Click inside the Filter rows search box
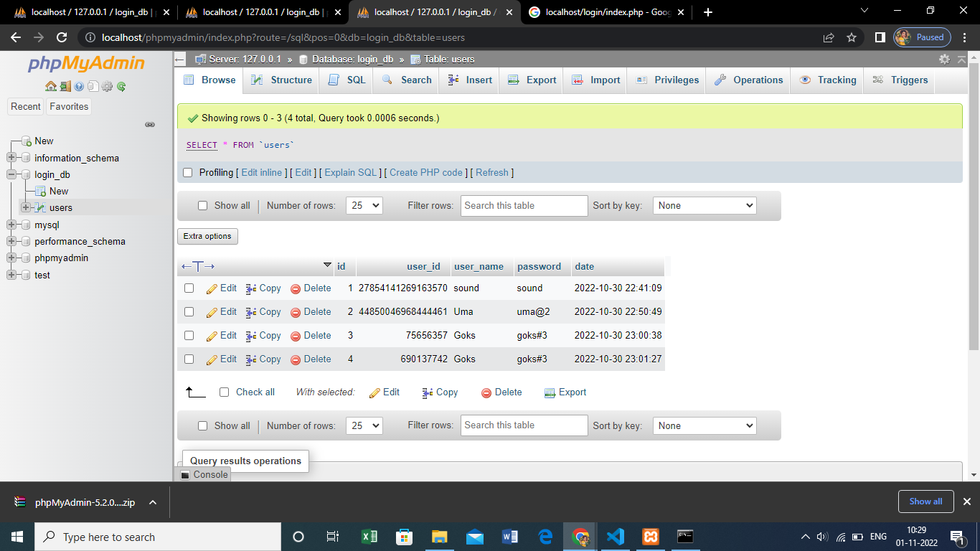Image resolution: width=980 pixels, height=551 pixels. pyautogui.click(x=524, y=205)
